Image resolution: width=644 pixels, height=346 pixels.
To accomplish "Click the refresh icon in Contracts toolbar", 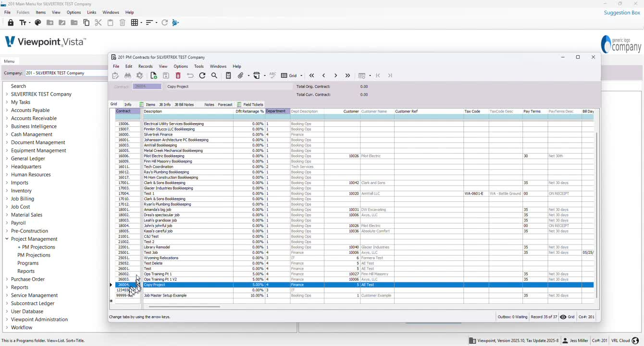I will pyautogui.click(x=202, y=75).
